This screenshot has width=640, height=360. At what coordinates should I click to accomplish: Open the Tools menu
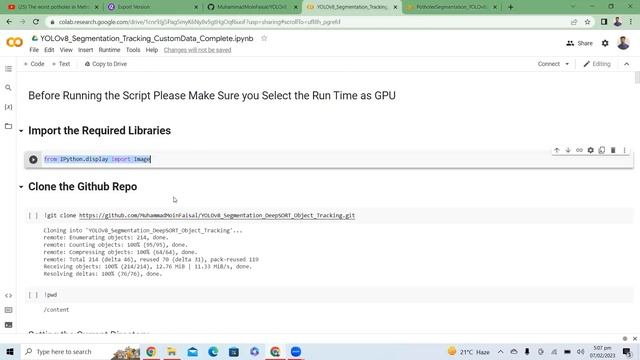click(x=133, y=50)
